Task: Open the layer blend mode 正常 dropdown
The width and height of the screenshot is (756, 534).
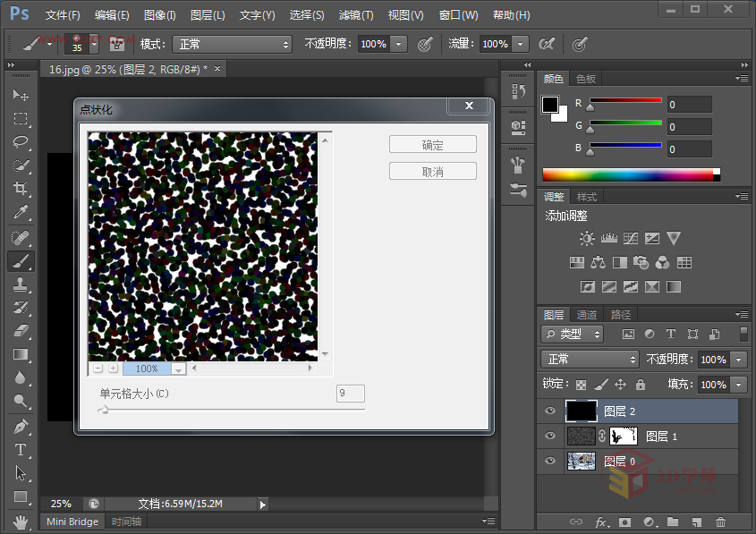Action: coord(589,359)
